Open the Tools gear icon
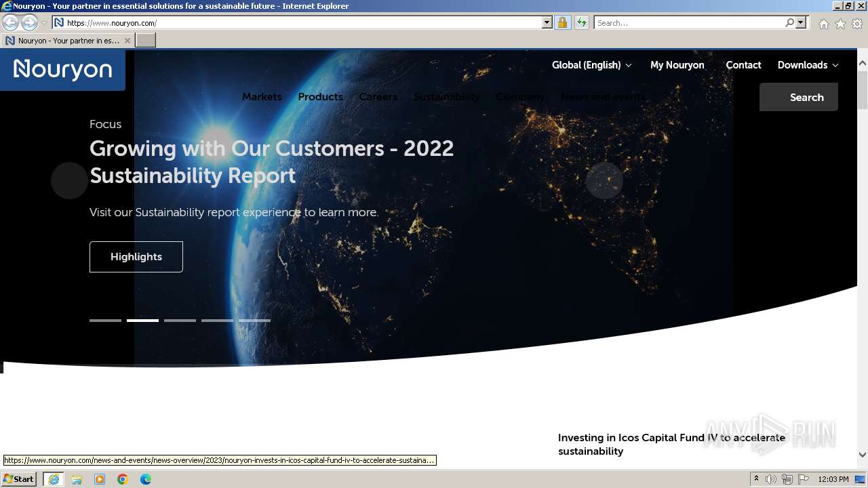Screen dimensions: 868x488 pyautogui.click(x=857, y=24)
